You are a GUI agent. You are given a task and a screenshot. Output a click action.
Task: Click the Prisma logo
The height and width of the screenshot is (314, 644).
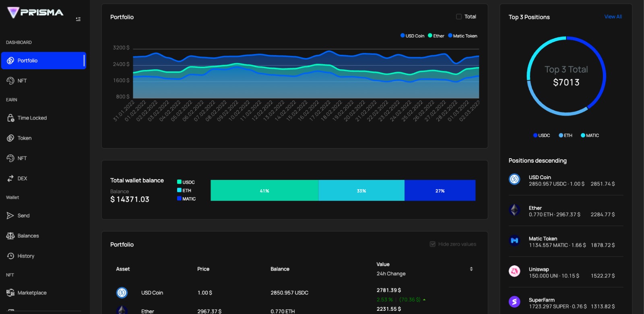coord(35,12)
